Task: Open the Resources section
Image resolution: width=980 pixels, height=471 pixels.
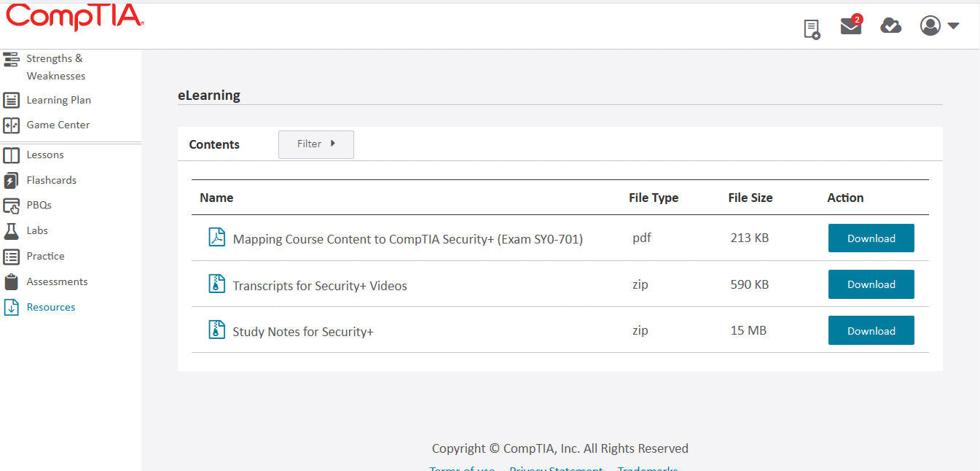Action: click(50, 307)
